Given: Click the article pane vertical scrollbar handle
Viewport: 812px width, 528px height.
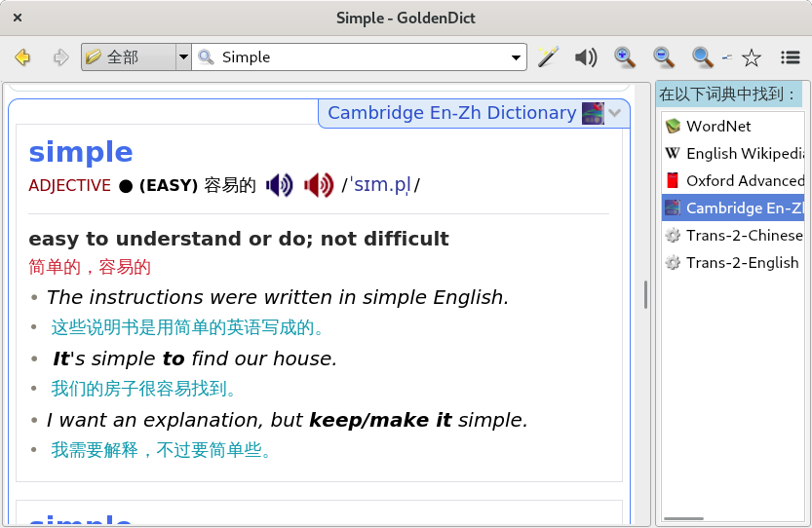Looking at the screenshot, I should click(645, 294).
